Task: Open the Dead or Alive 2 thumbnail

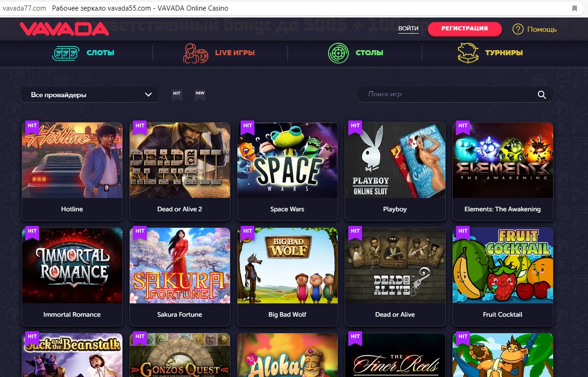Action: pyautogui.click(x=180, y=160)
